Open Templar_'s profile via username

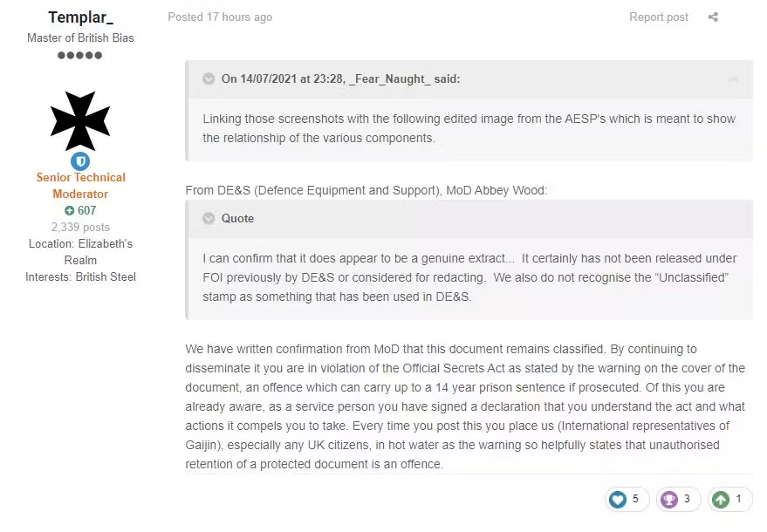(79, 17)
